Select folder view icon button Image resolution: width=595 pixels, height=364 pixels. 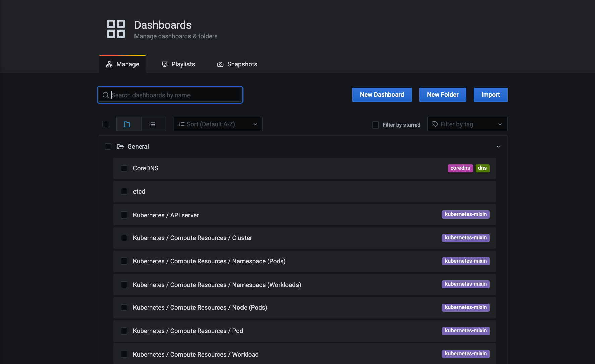128,124
